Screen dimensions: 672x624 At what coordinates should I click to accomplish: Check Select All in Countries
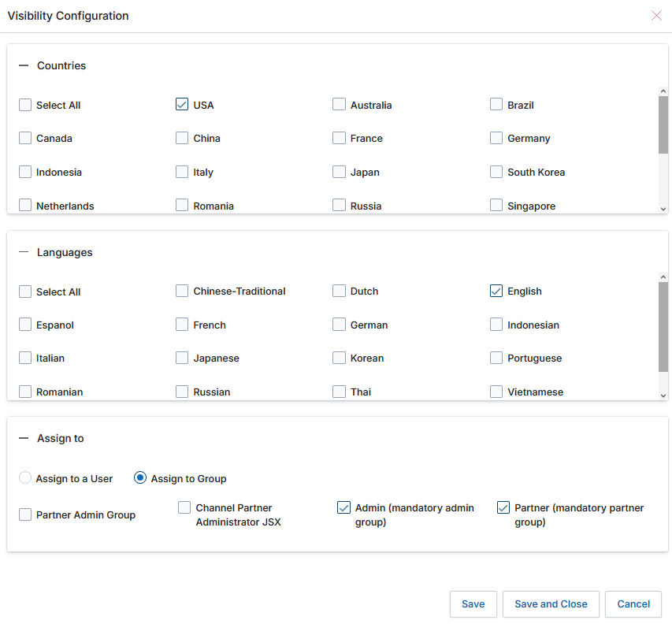click(25, 105)
